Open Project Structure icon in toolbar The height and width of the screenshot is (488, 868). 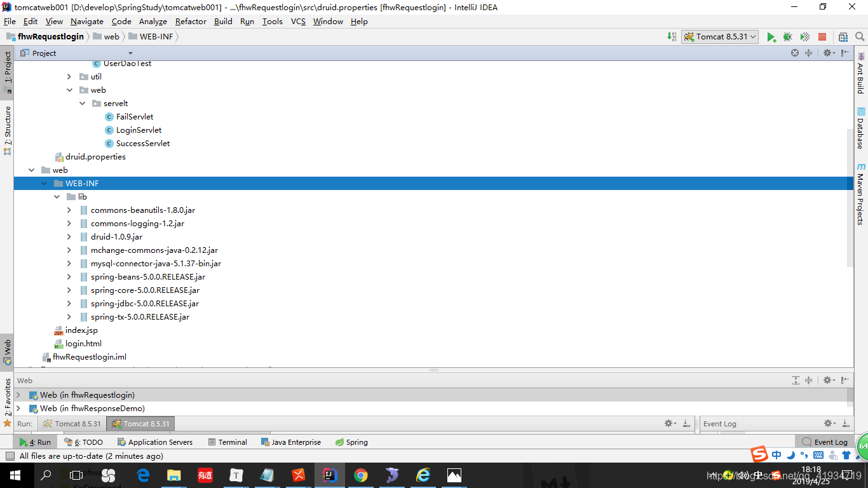tap(843, 37)
